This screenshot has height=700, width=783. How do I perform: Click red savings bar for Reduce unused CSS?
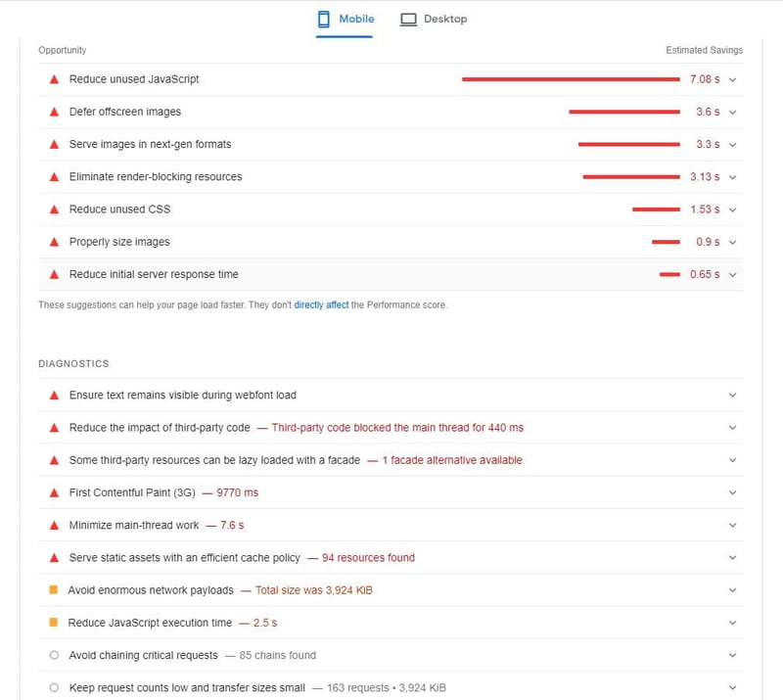pyautogui.click(x=655, y=210)
